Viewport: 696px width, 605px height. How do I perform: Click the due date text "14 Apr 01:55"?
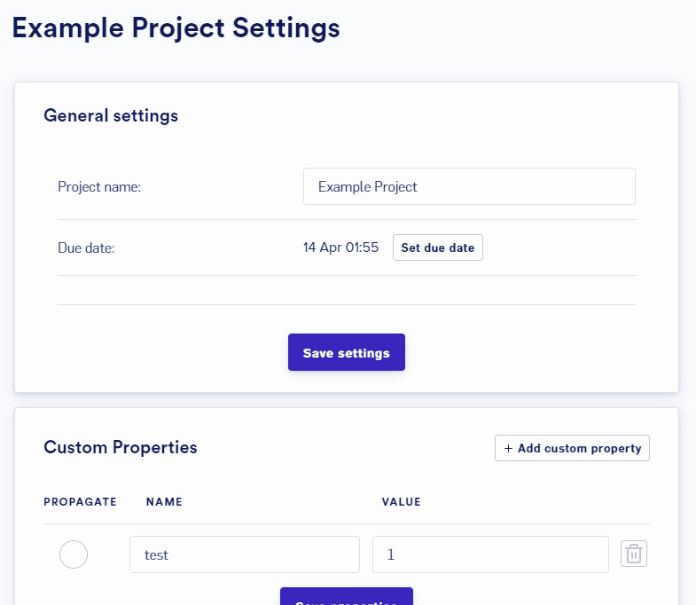tap(341, 247)
